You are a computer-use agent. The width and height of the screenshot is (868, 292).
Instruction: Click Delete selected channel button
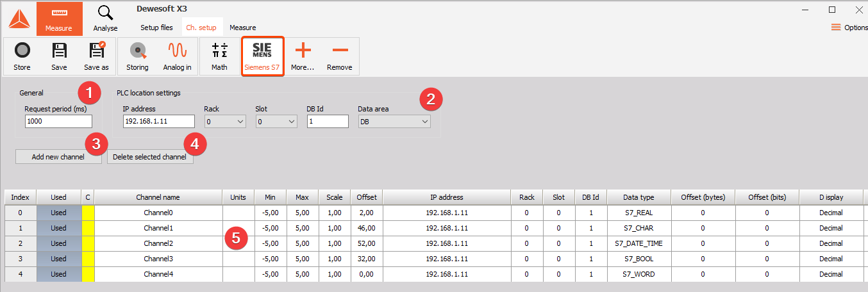(x=150, y=157)
